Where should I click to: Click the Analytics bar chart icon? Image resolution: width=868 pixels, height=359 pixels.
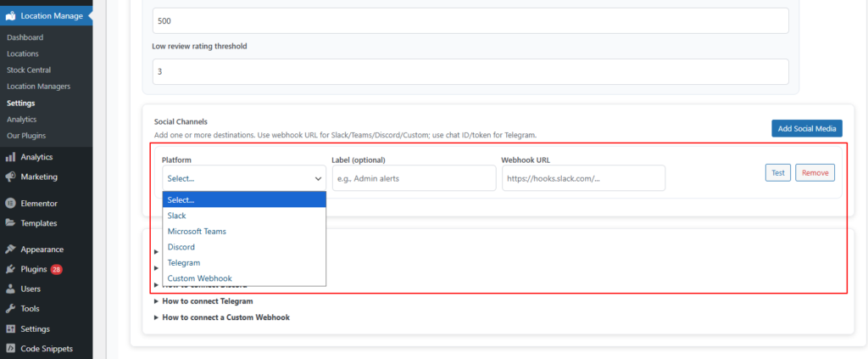point(10,157)
